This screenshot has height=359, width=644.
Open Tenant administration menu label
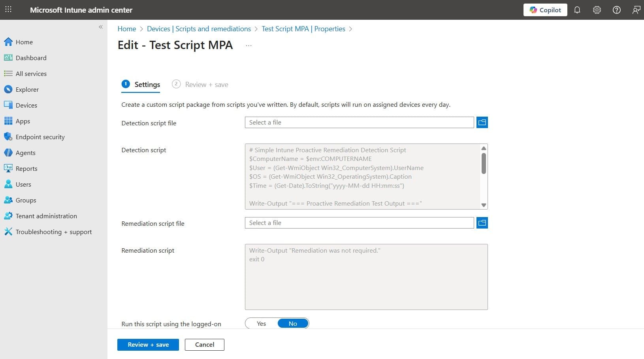46,216
